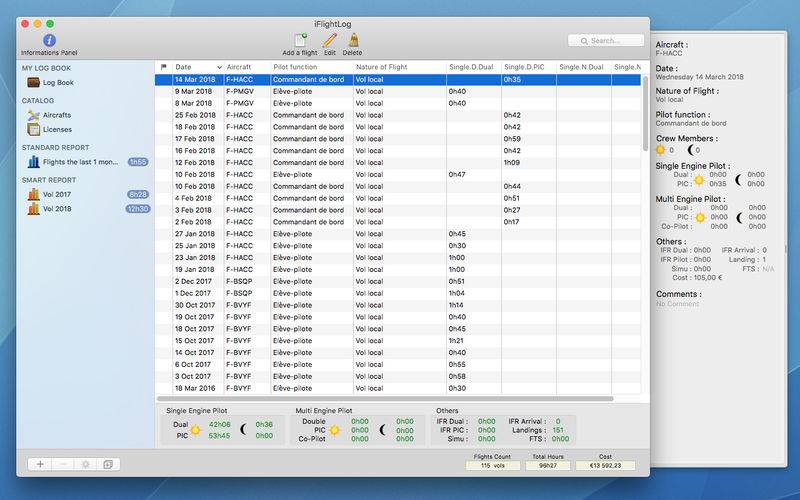Image resolution: width=800 pixels, height=500 pixels.
Task: Open the Log Book icon in sidebar
Action: click(34, 82)
